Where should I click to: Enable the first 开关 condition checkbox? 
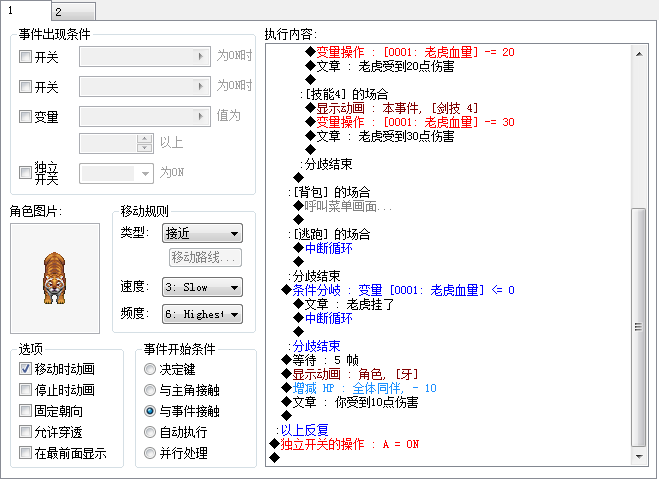coord(25,57)
